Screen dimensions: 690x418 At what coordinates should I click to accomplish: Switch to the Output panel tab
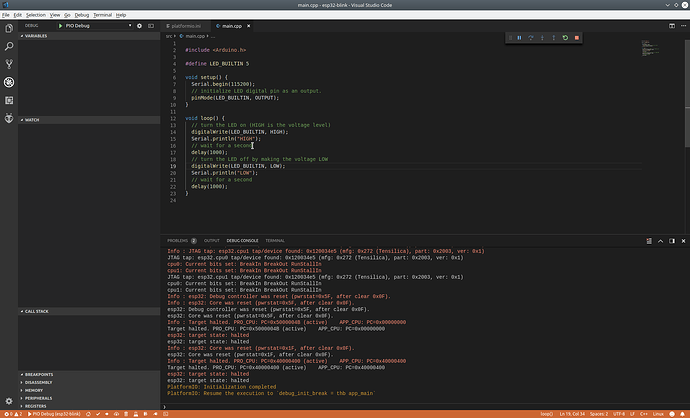(212, 241)
